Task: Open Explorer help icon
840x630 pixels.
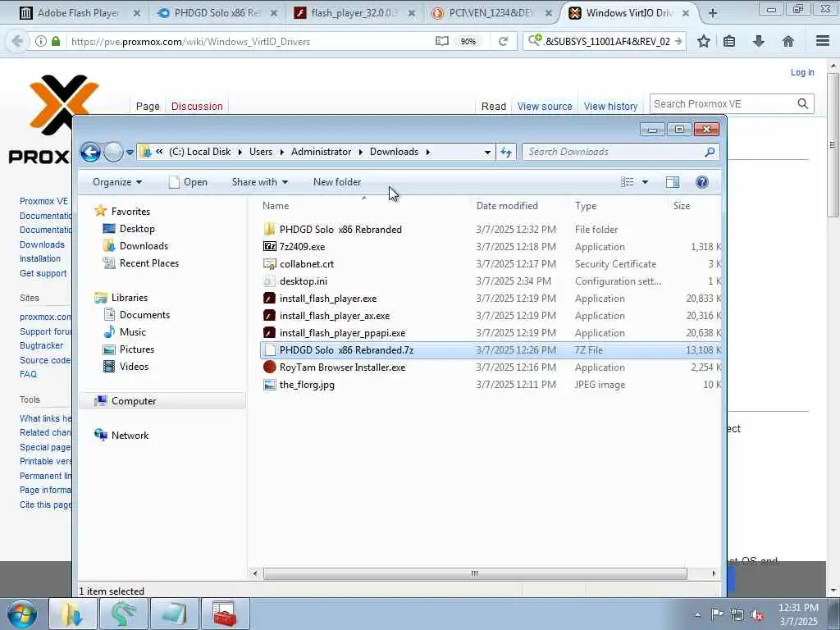Action: pyautogui.click(x=702, y=182)
